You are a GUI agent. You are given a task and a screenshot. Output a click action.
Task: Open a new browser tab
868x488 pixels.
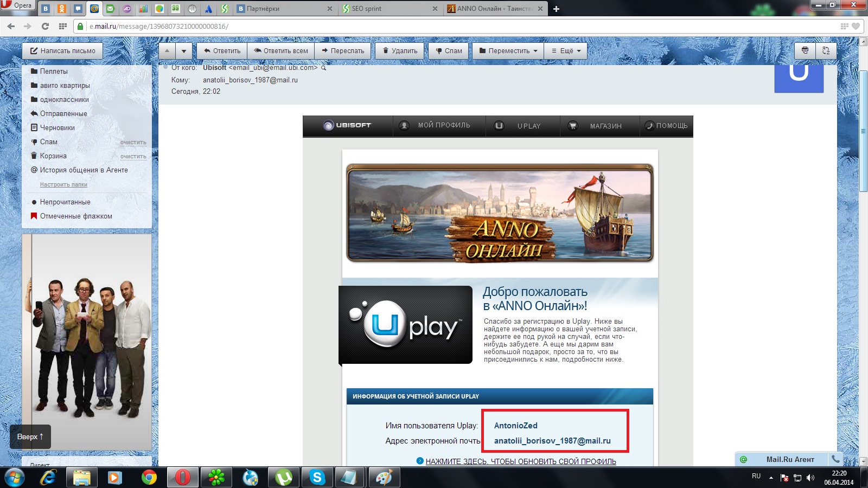pos(556,9)
